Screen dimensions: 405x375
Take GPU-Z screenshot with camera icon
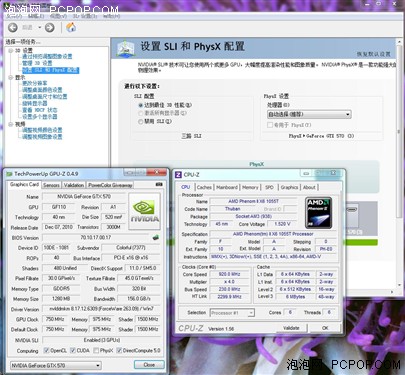[x=159, y=184]
